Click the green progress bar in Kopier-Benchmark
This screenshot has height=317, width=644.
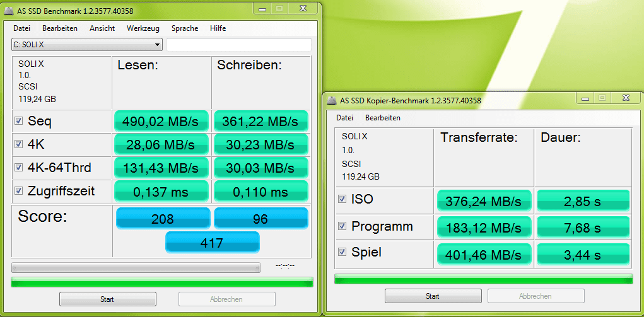coord(484,279)
